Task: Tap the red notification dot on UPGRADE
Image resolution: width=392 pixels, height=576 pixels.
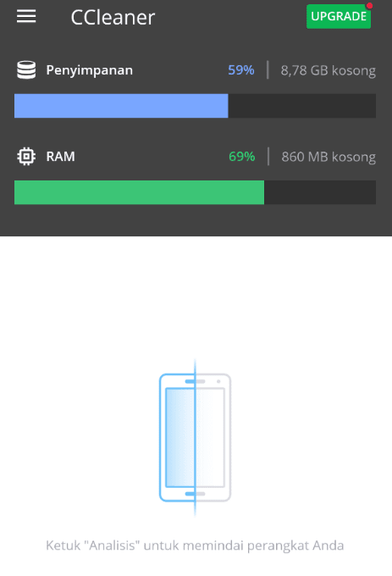Action: point(369,6)
